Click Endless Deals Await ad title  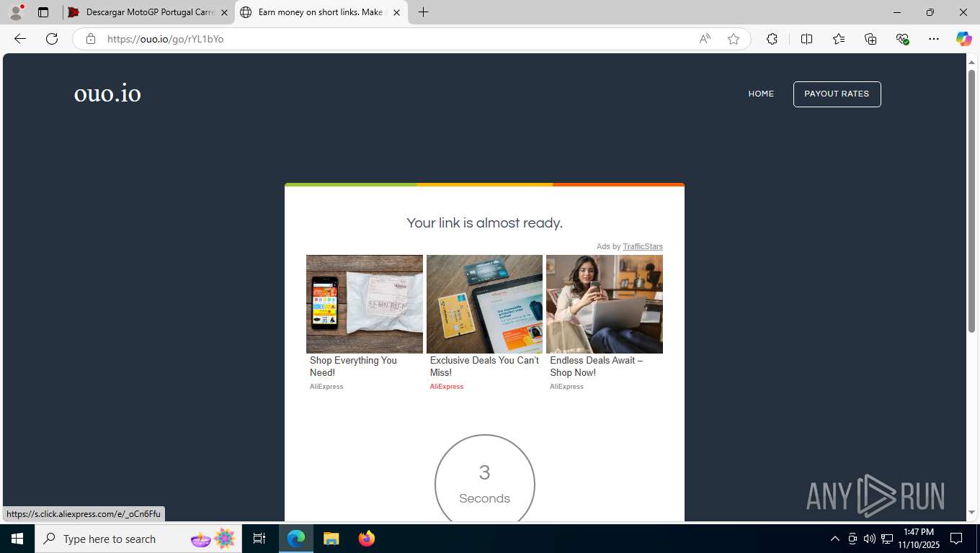[597, 367]
